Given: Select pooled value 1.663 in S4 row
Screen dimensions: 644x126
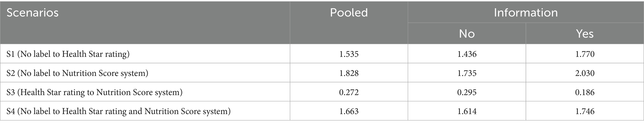Looking at the screenshot, I should 349,111.
